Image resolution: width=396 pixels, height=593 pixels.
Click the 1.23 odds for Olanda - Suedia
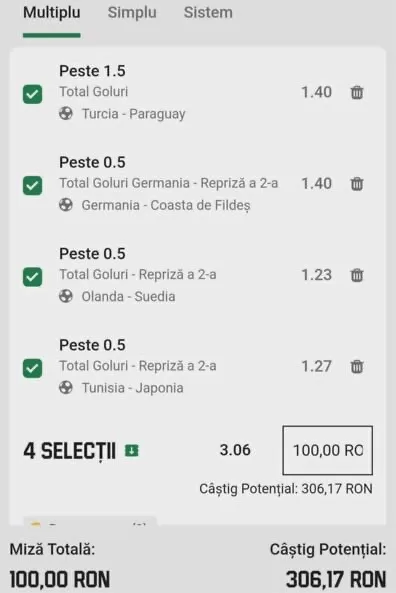pyautogui.click(x=317, y=275)
